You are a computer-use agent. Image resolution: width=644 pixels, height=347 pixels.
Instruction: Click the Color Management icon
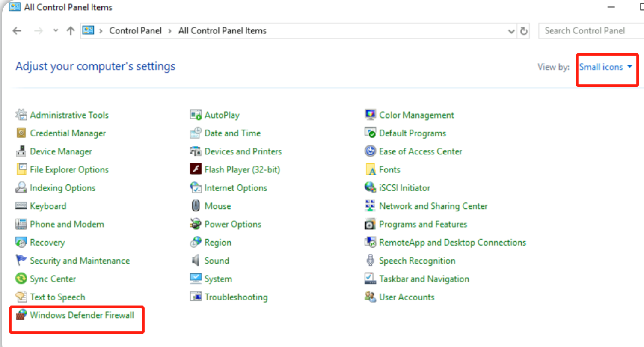[x=370, y=115]
